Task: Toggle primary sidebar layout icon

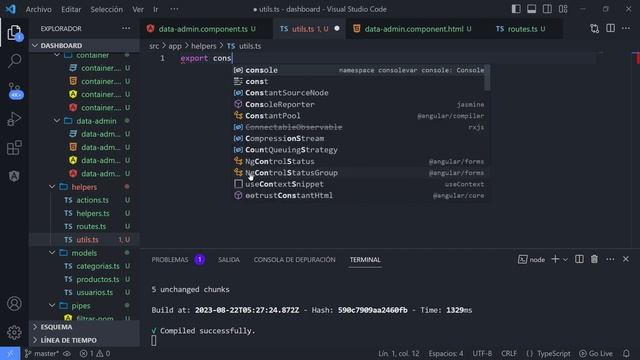Action: coord(516,9)
